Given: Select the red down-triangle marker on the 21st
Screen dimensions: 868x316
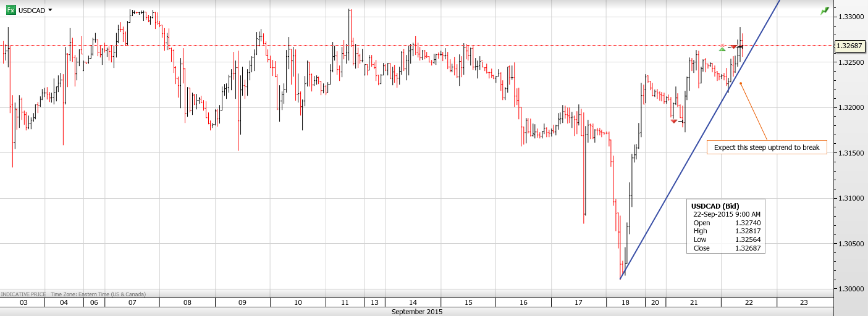Looking at the screenshot, I should [x=674, y=121].
